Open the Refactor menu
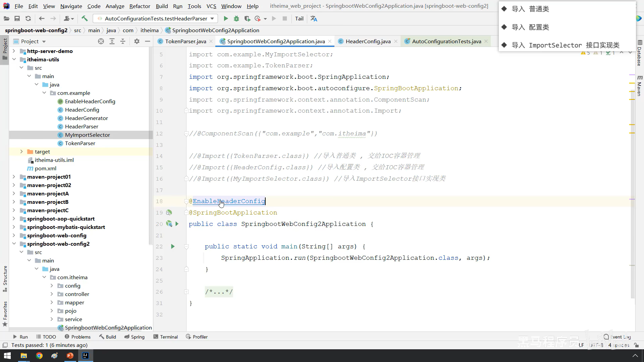 [x=140, y=6]
